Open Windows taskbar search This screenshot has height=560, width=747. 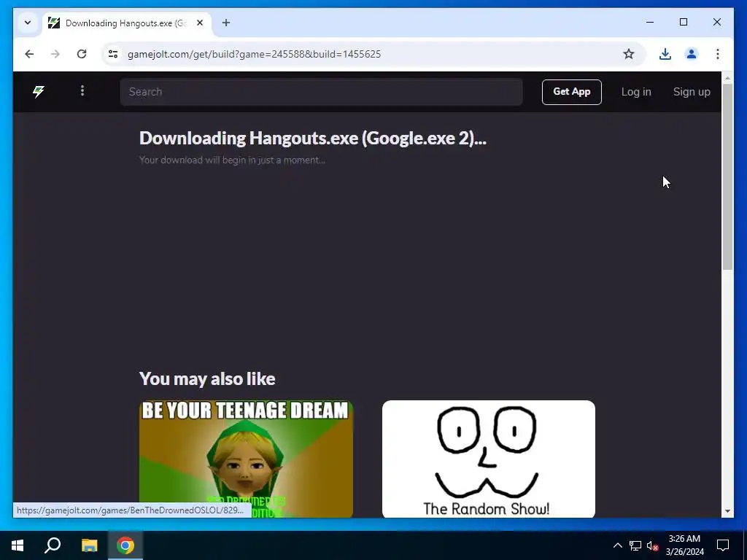pos(53,545)
